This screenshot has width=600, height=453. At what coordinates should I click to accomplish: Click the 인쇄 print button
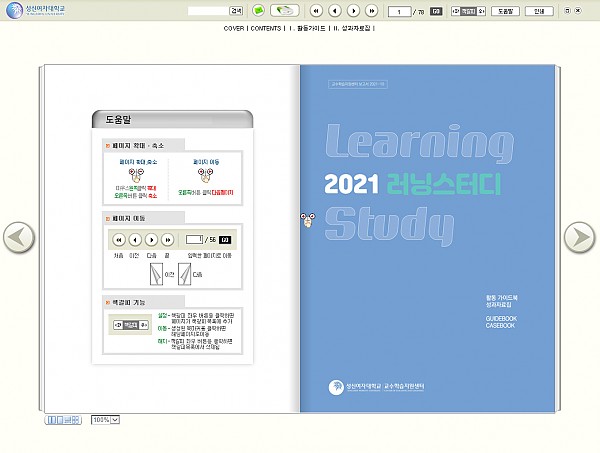(539, 11)
